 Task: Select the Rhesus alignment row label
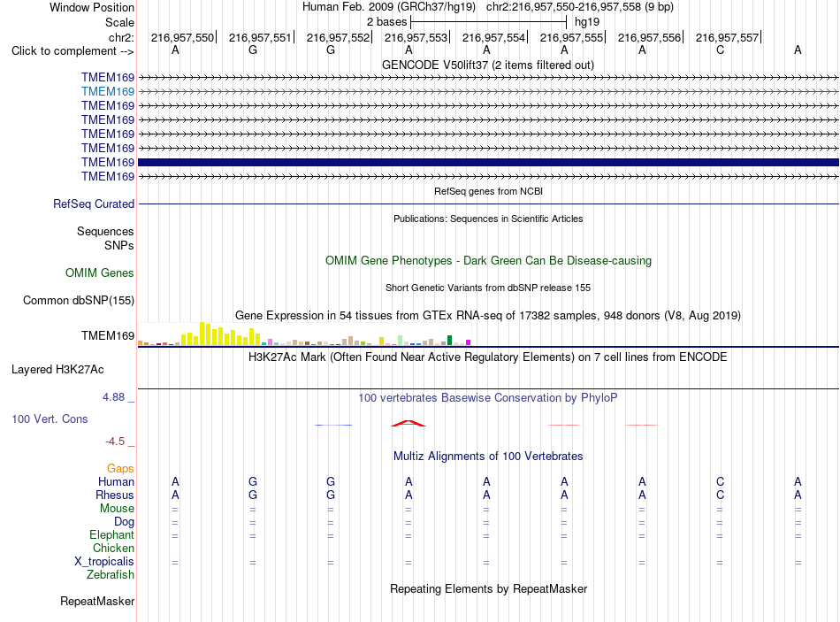point(115,495)
